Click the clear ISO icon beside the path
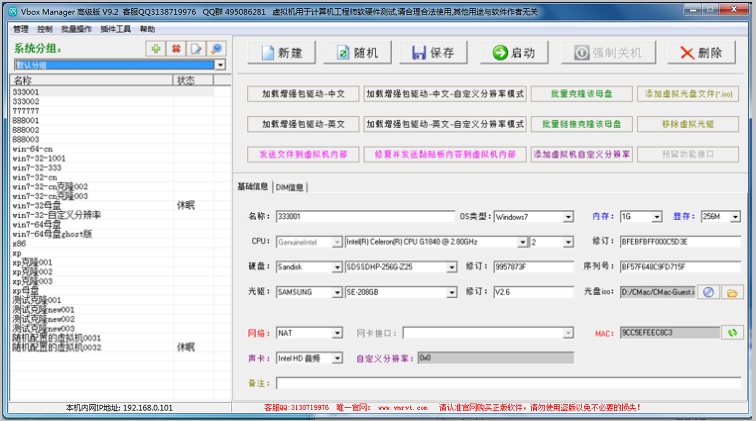756x421 pixels. point(708,292)
